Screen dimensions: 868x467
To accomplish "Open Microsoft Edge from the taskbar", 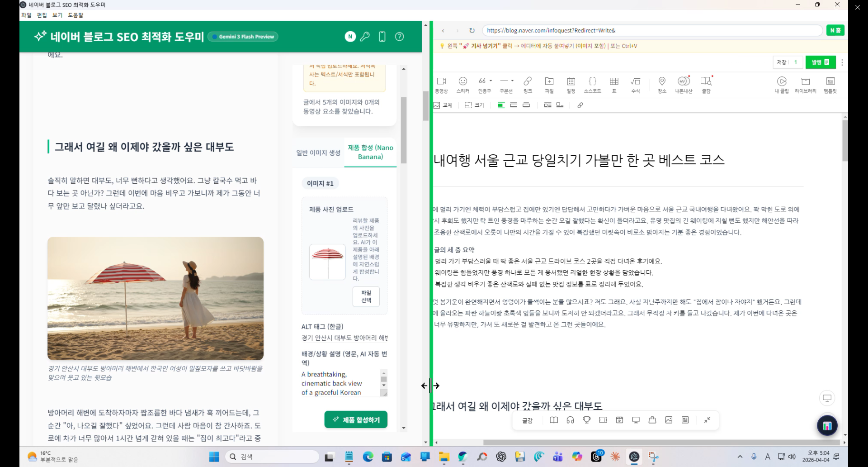I will (x=368, y=457).
